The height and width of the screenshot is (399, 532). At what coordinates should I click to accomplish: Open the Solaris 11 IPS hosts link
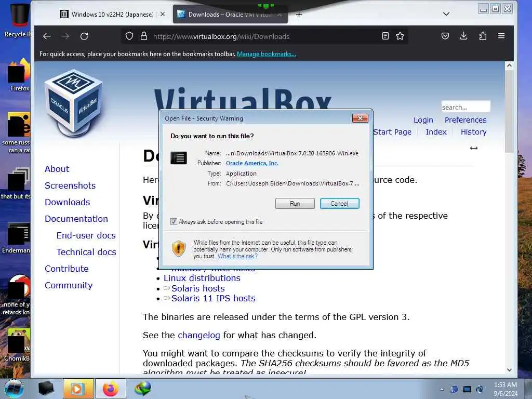pos(213,298)
